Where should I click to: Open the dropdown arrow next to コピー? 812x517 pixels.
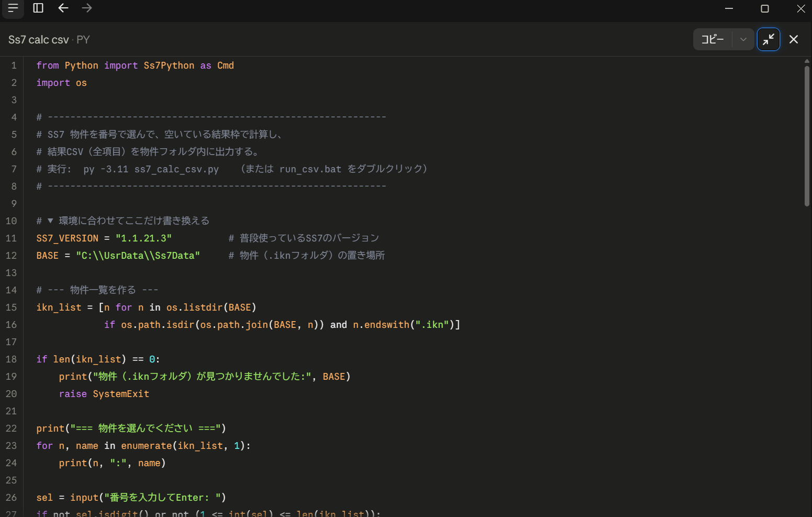pyautogui.click(x=743, y=39)
